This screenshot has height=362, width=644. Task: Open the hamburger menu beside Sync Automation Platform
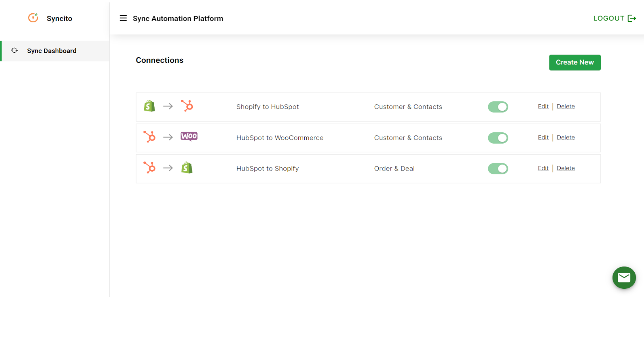(x=123, y=18)
